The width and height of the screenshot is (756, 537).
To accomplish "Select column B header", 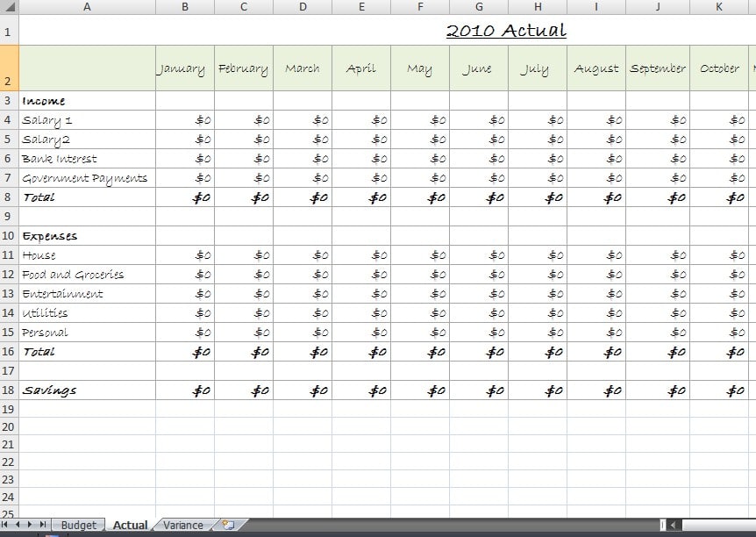I will coord(184,7).
